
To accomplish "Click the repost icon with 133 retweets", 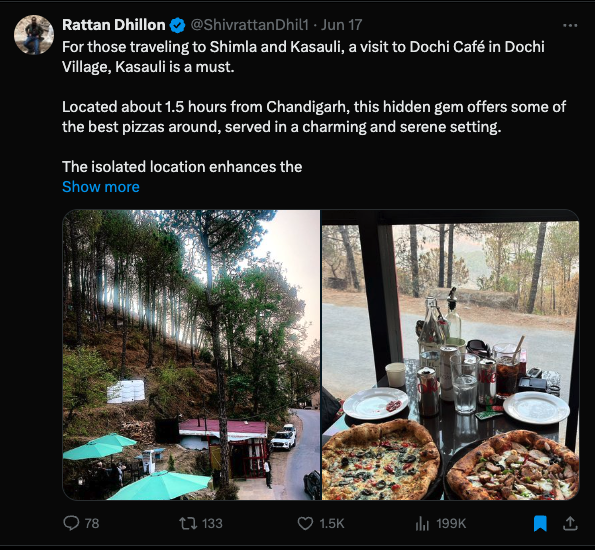I will point(188,523).
